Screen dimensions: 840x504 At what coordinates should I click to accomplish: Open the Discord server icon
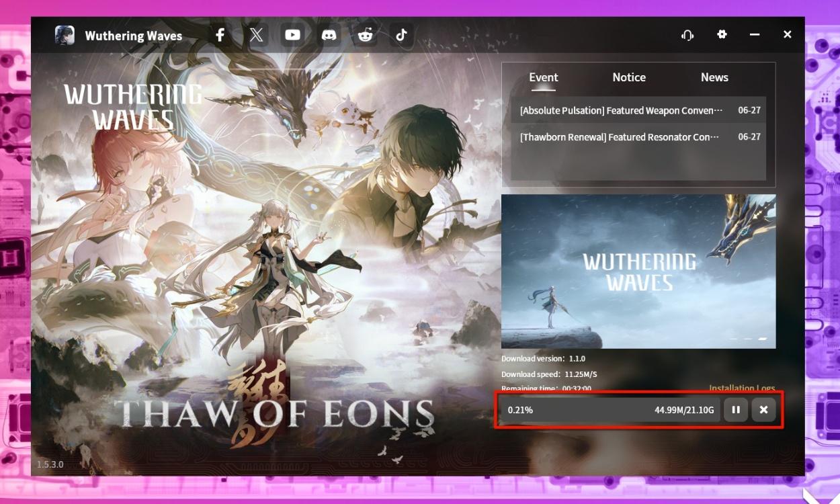[x=329, y=35]
